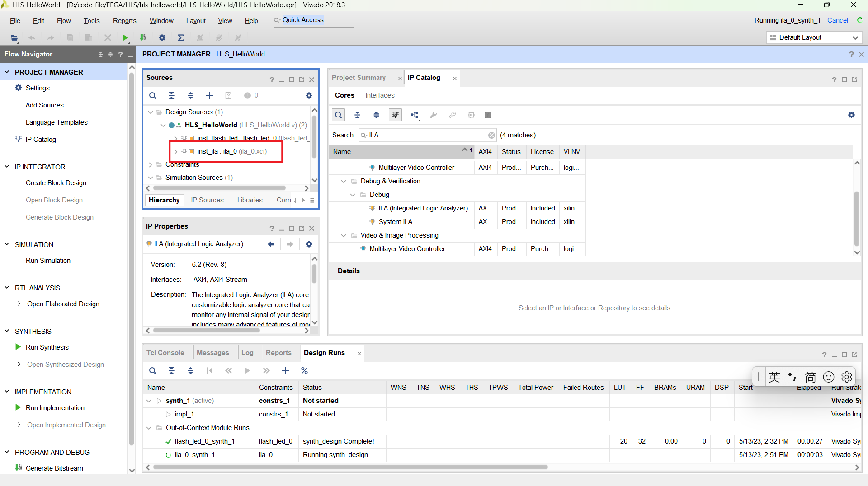Click Run Implementation in Flow Navigator

55,408
